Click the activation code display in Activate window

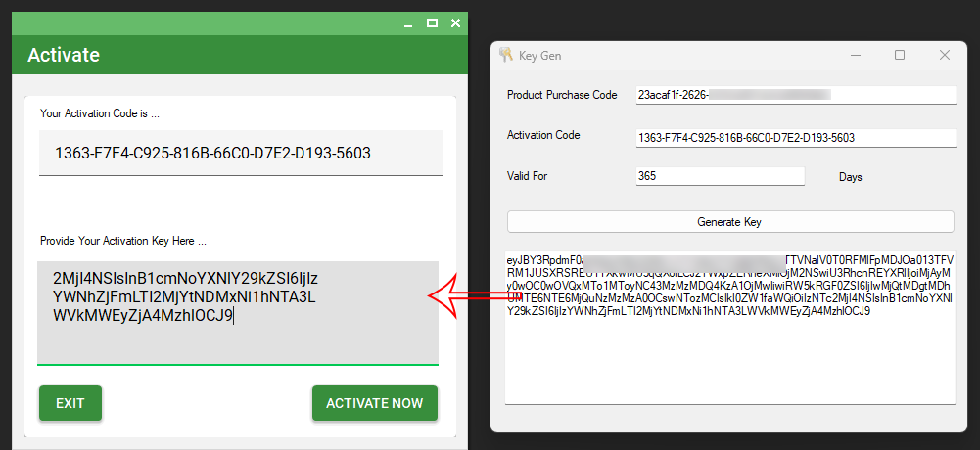point(241,154)
